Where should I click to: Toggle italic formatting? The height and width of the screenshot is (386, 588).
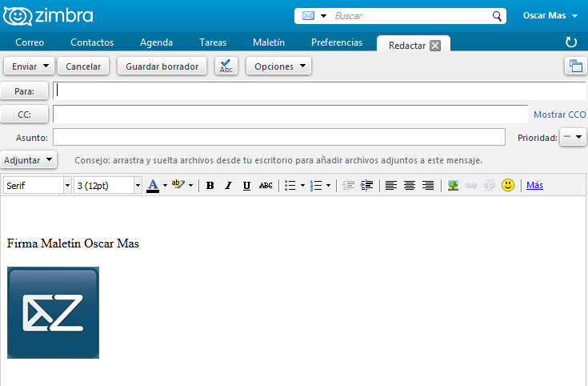[x=228, y=186]
